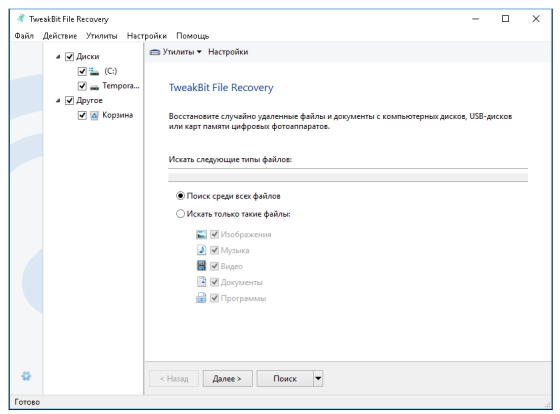The image size is (560, 414).
Task: Open the Действие menu
Action: click(x=60, y=36)
